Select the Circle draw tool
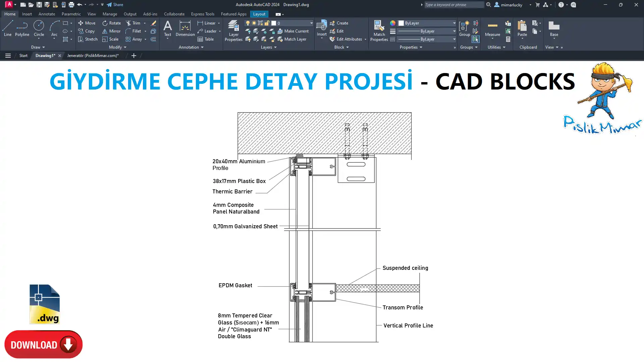This screenshot has width=644, height=362. [39, 28]
